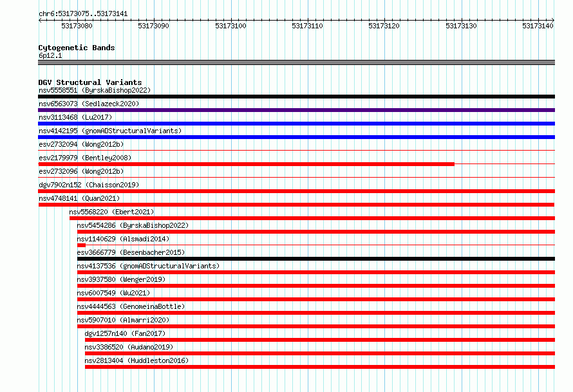Select the purple nsv6563073 variant bar

(x=296, y=110)
